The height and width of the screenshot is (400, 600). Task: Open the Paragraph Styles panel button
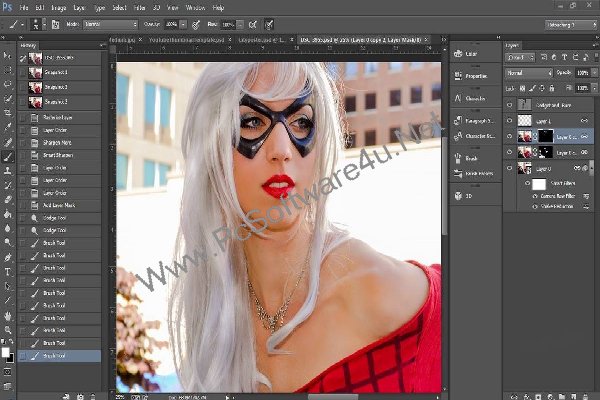[x=474, y=121]
